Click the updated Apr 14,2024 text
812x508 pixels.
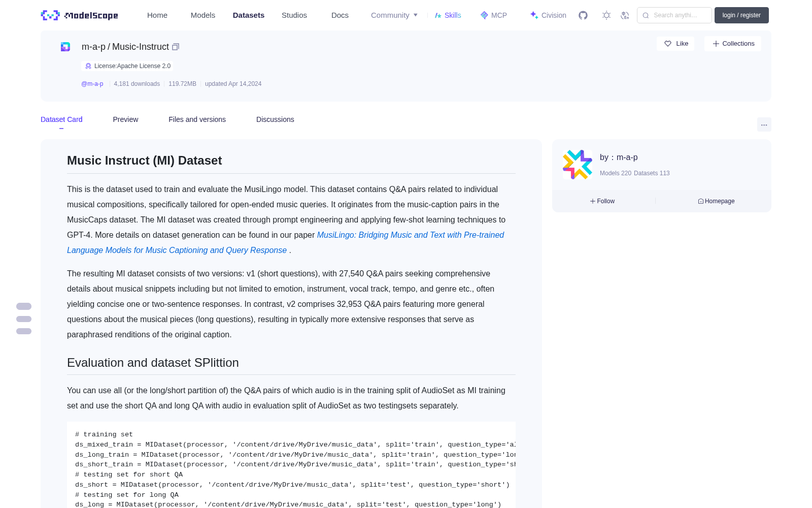click(233, 84)
